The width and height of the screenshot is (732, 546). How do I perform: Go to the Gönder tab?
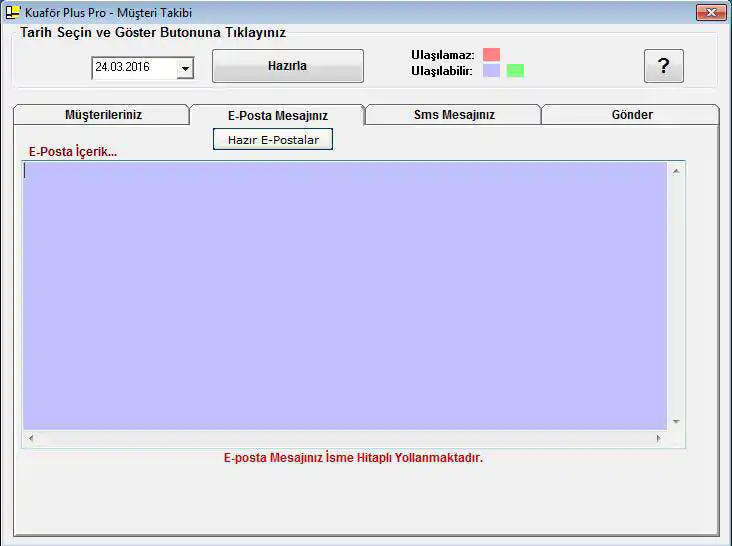631,115
